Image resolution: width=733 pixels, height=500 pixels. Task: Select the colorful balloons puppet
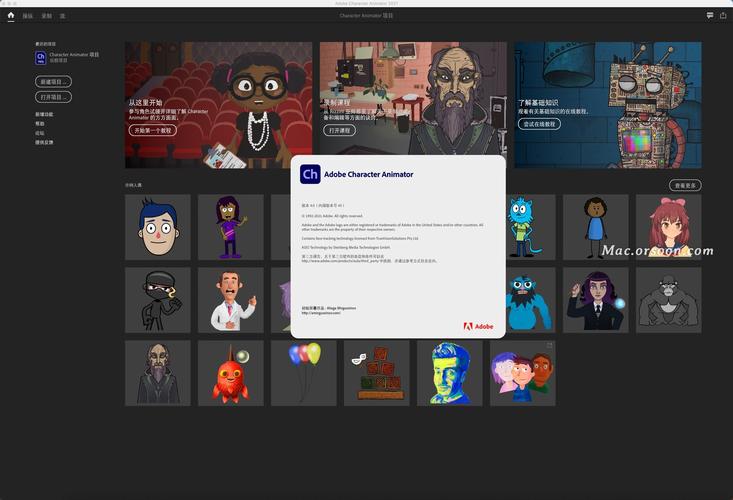(303, 373)
